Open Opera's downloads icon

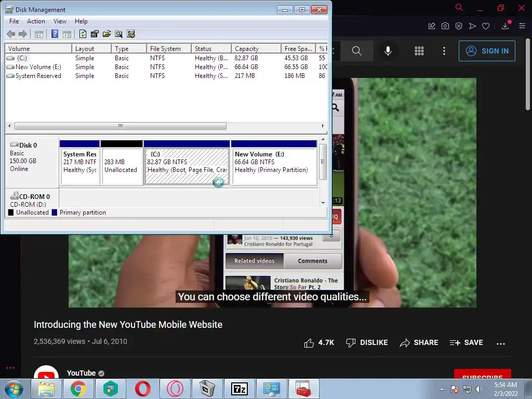point(506,25)
